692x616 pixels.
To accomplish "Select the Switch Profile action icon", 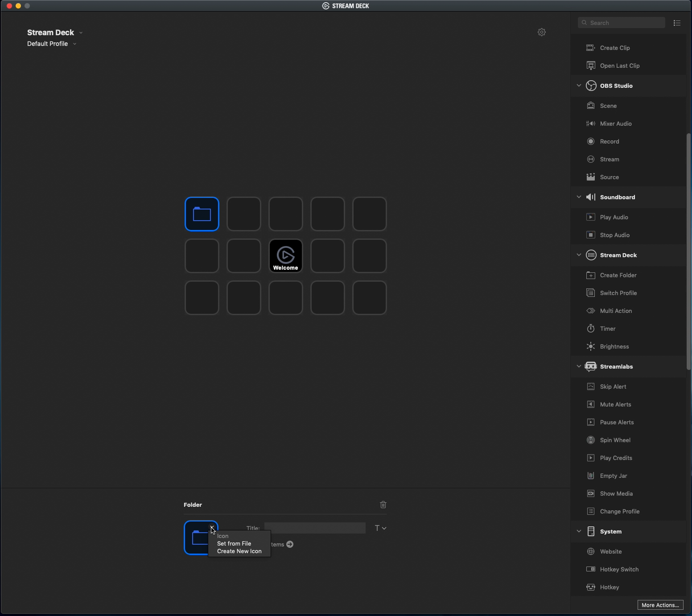I will (x=591, y=293).
